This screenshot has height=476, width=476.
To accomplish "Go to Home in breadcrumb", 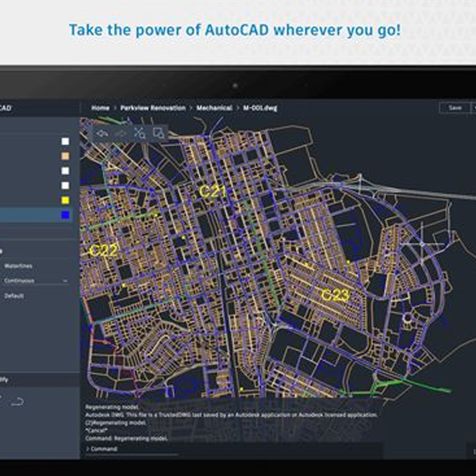I will [x=100, y=107].
